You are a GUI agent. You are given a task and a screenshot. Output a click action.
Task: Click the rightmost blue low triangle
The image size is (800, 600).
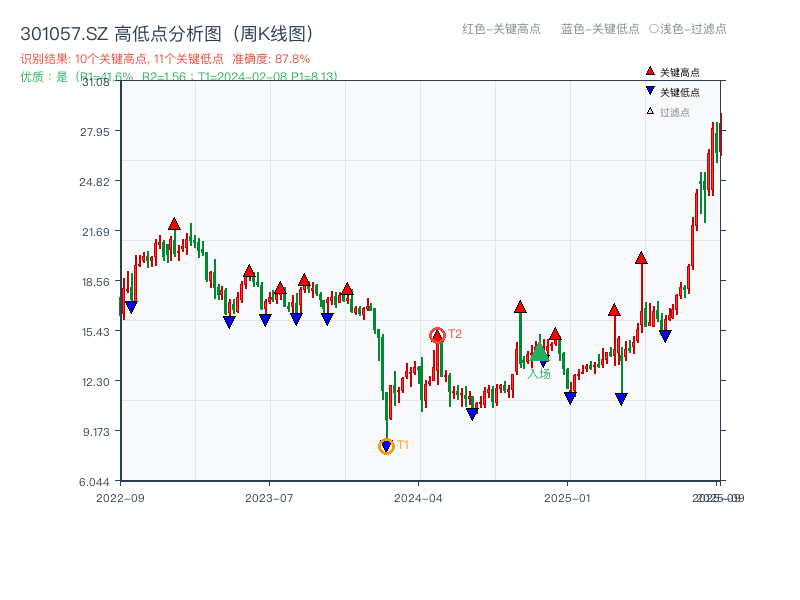click(665, 336)
